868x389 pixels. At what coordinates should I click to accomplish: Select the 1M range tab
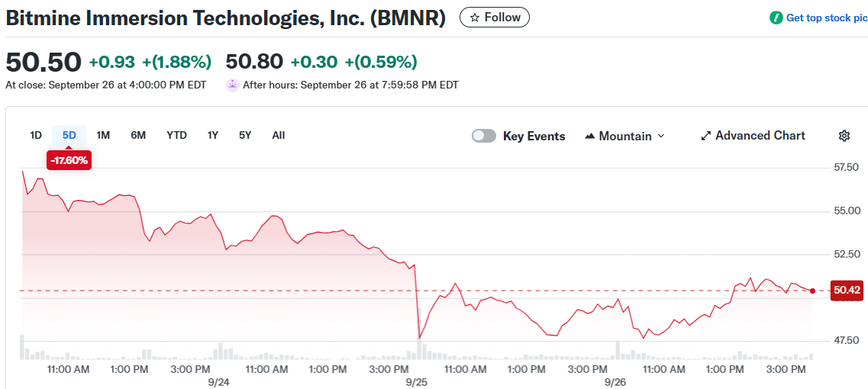103,135
